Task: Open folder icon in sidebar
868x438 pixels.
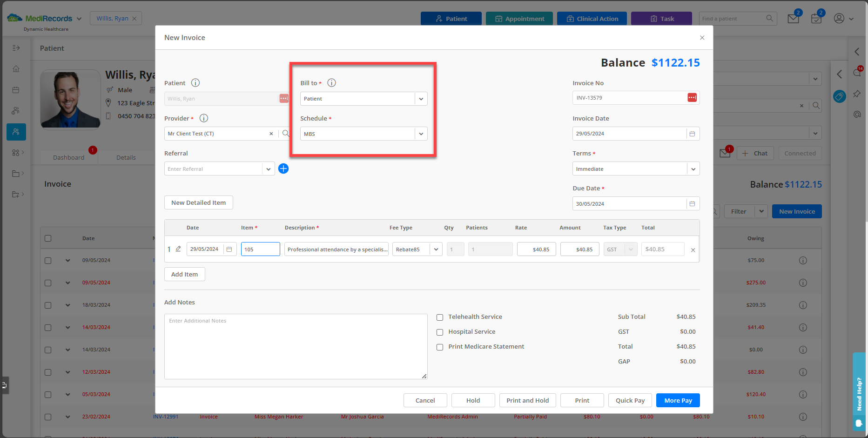Action: click(16, 174)
